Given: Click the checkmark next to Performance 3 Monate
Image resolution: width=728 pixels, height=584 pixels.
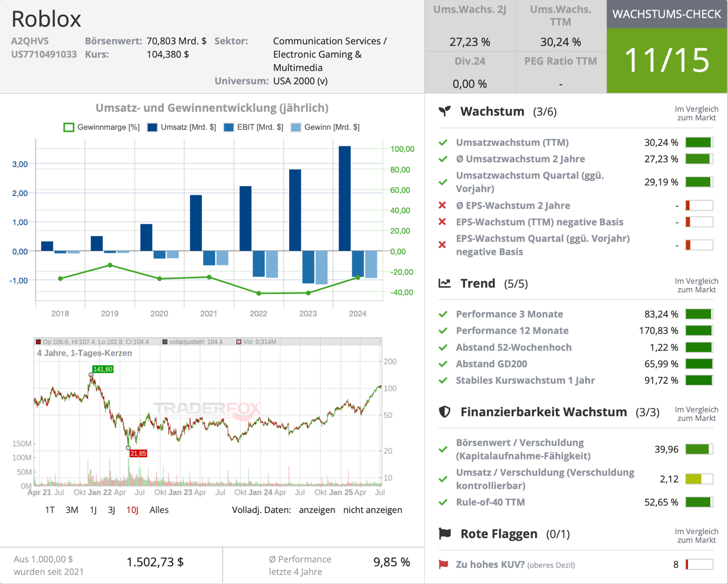Looking at the screenshot, I should [443, 314].
